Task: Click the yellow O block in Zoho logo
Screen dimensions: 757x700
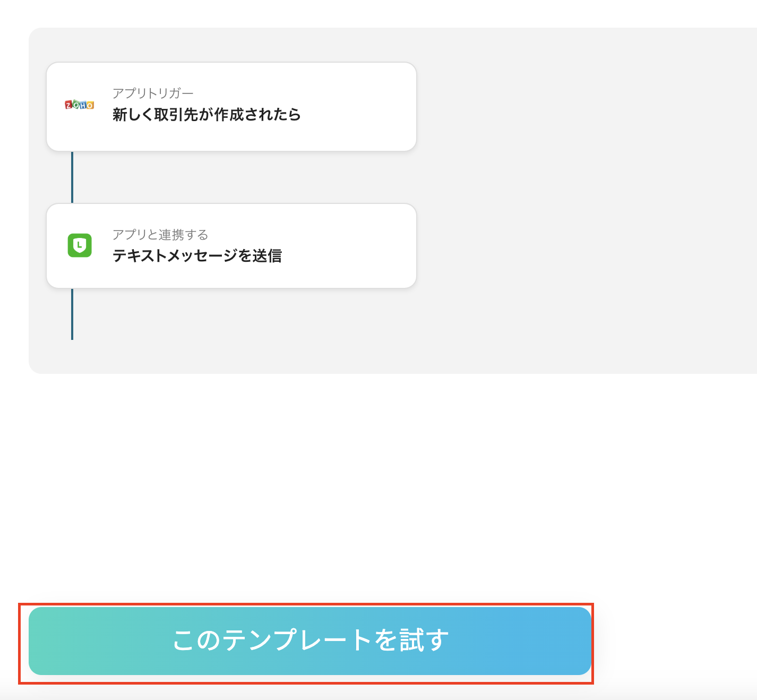Action: [90, 106]
